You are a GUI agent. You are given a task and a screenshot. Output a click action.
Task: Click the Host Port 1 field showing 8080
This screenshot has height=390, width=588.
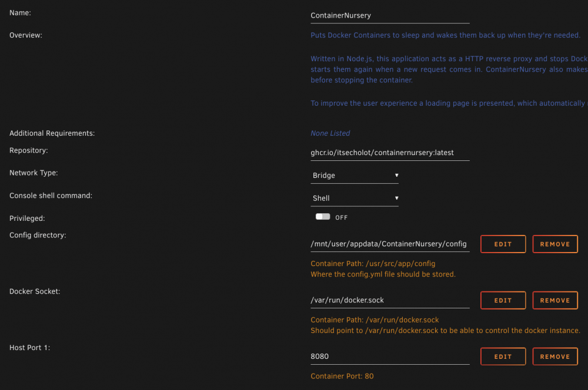[390, 357]
